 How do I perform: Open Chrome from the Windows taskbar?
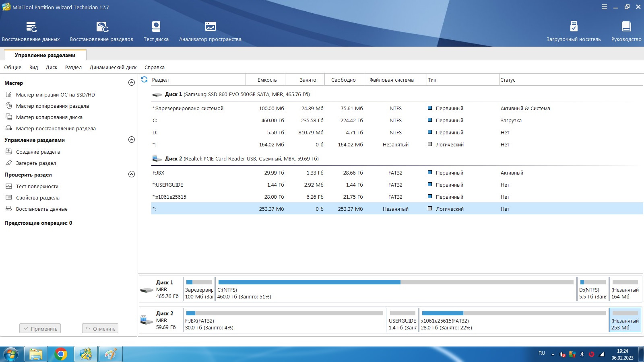click(x=61, y=354)
